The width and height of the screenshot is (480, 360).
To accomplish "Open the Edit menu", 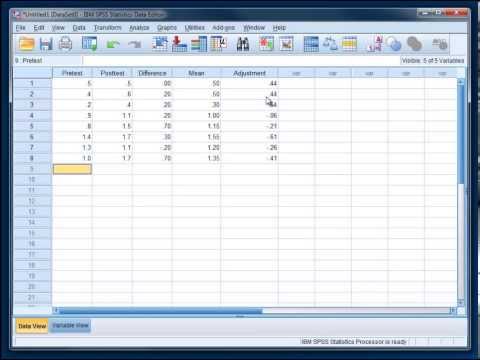I will click(39, 28).
